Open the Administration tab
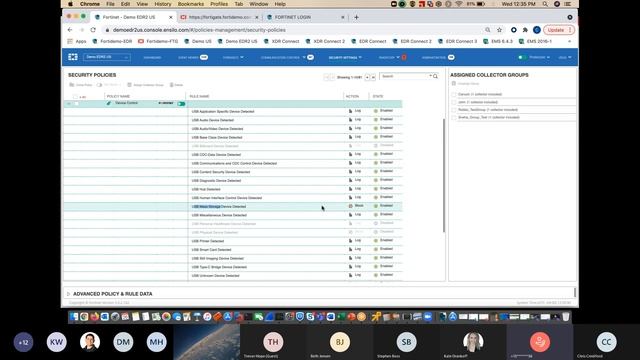This screenshot has width=640, height=360. (x=438, y=58)
